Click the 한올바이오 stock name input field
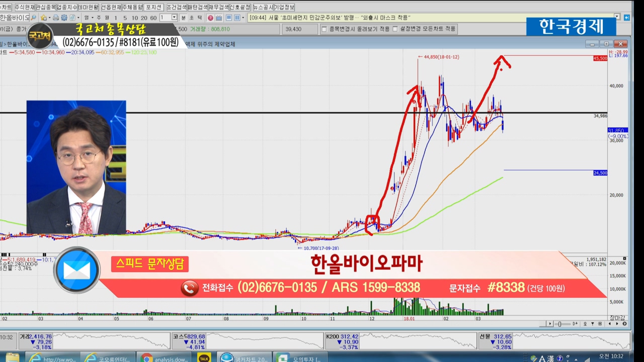This screenshot has width=644, height=362. pyautogui.click(x=14, y=18)
